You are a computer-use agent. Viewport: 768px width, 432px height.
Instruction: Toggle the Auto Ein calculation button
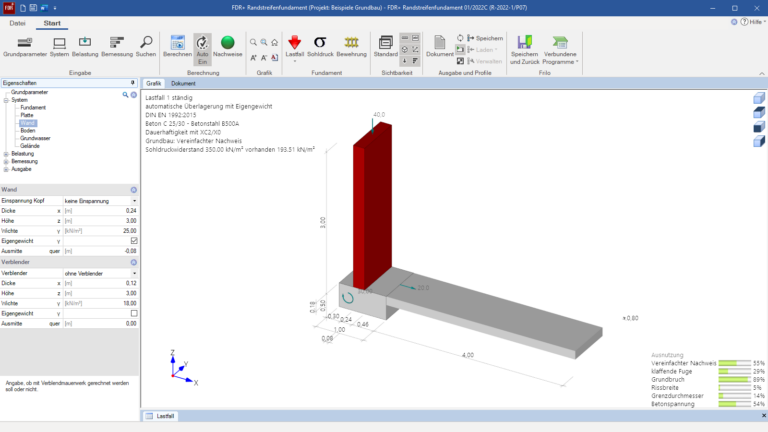pos(202,49)
